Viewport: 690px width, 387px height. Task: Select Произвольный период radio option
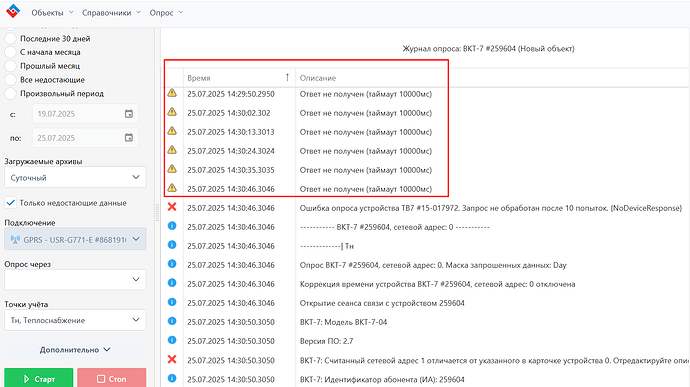tap(10, 94)
